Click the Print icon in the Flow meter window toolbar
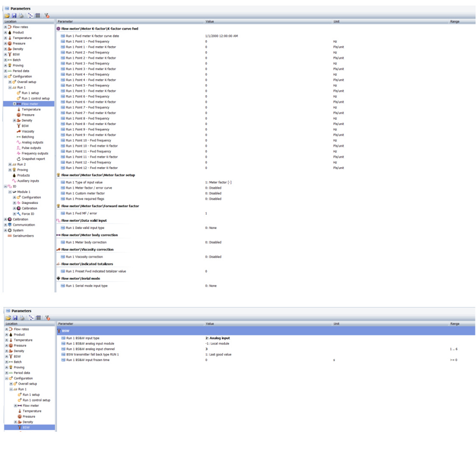Screen dimensions: 476x453 point(21,16)
